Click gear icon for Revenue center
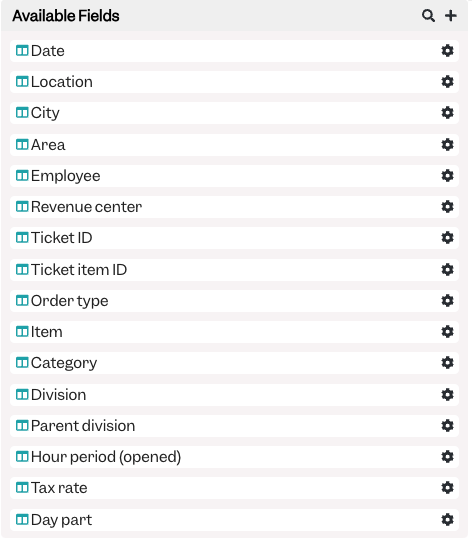 coord(447,207)
